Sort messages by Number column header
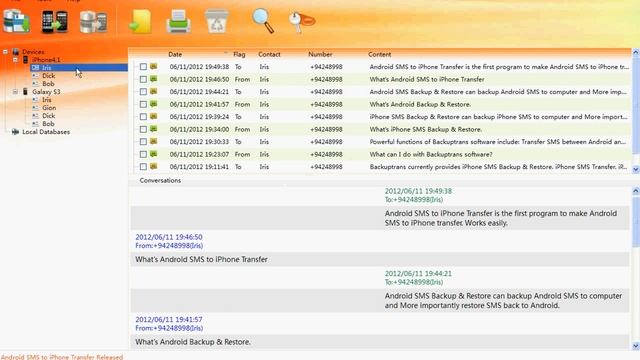The image size is (640, 360). [320, 54]
